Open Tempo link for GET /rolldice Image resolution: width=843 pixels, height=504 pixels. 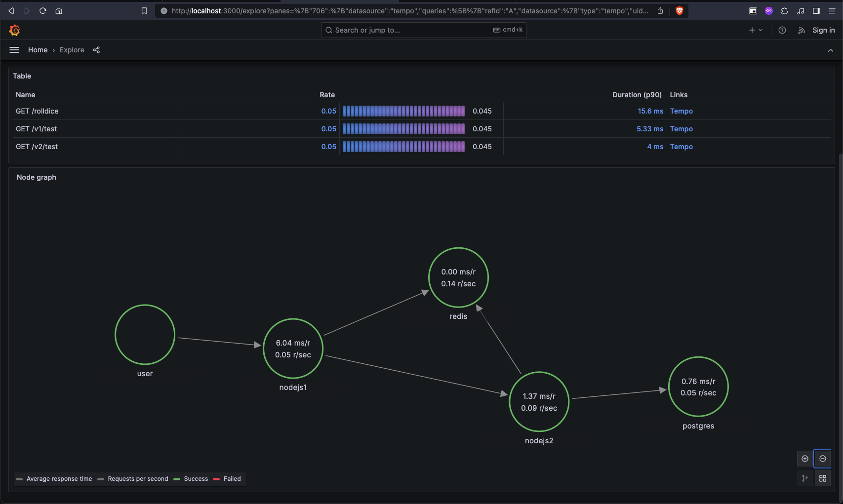click(682, 111)
